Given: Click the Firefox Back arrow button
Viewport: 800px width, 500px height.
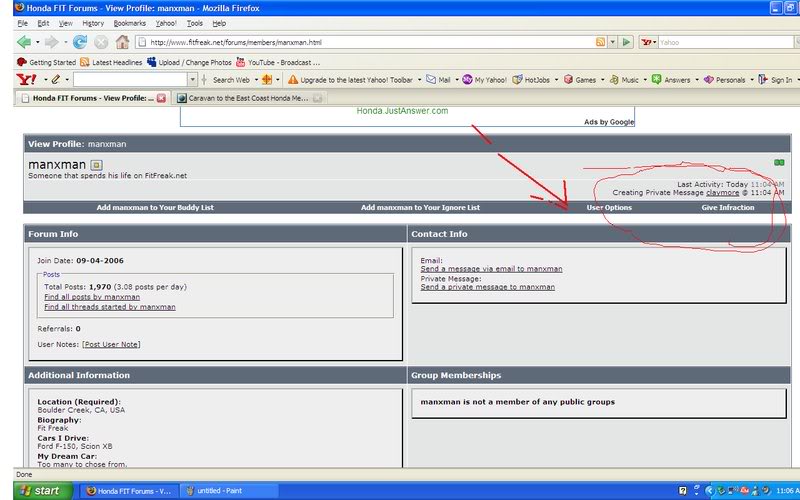Looking at the screenshot, I should [x=23, y=42].
